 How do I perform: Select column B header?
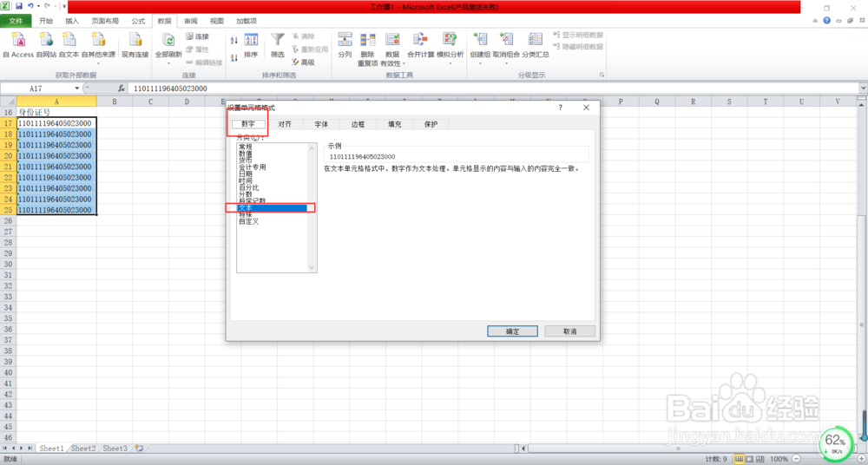point(114,102)
